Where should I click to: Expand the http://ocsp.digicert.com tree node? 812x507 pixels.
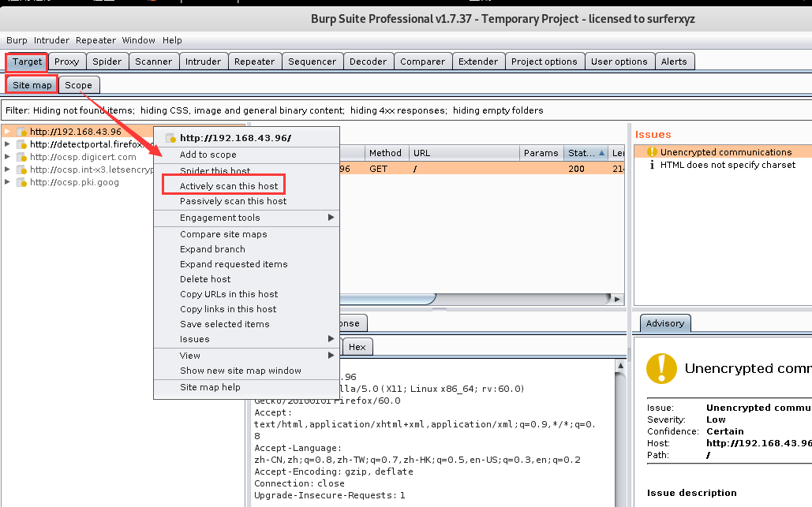click(7, 156)
